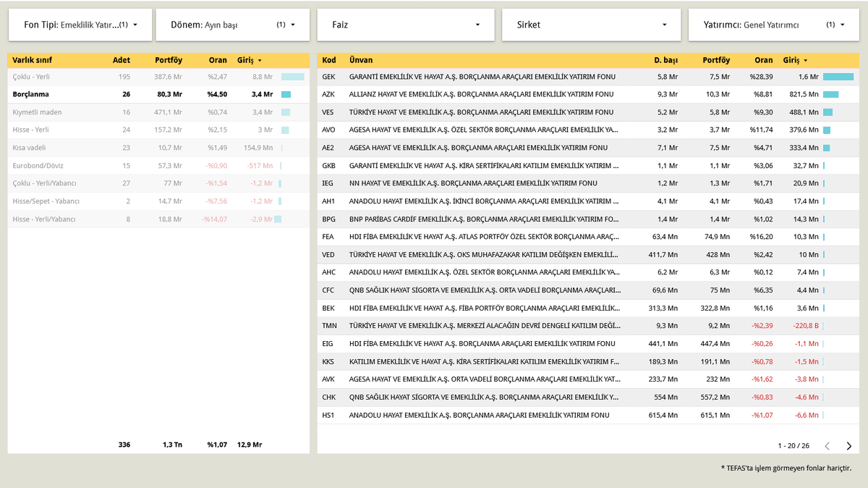Click fund code VES
Screen dimensions: 868x488
[328, 112]
